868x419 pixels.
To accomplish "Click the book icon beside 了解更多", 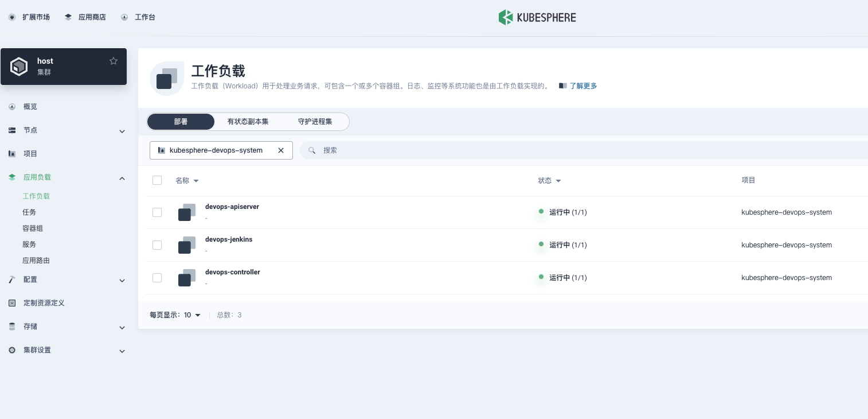I will tap(562, 86).
